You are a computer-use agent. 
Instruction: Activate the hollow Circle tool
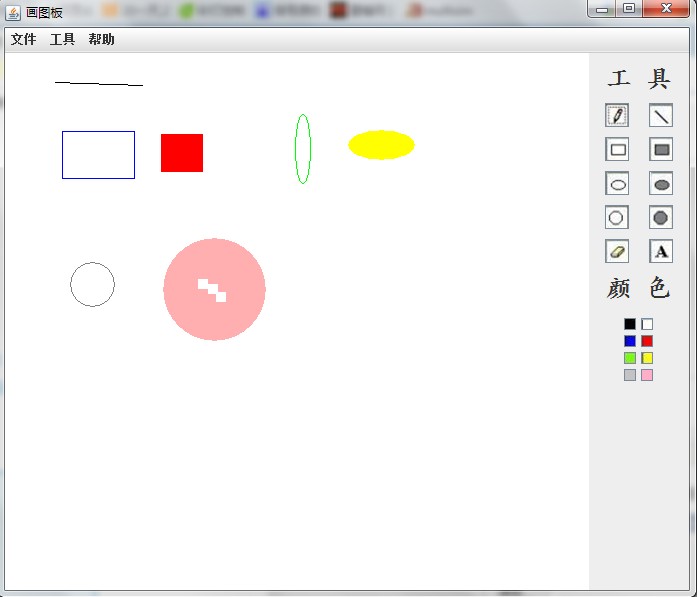[x=617, y=217]
